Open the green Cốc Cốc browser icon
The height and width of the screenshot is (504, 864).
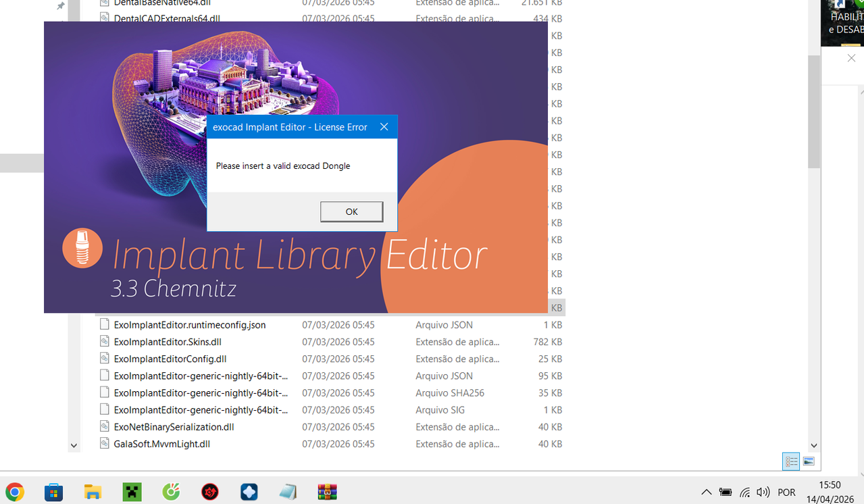click(171, 492)
